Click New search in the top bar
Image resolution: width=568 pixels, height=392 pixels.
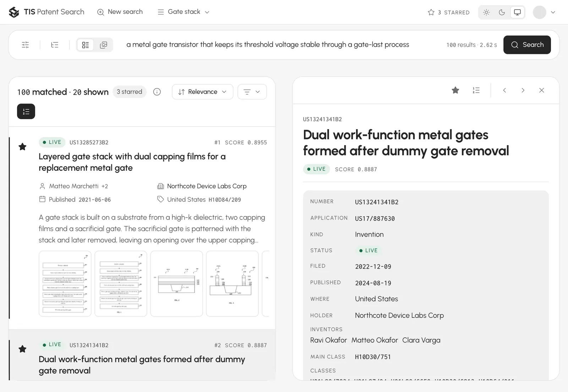point(120,12)
